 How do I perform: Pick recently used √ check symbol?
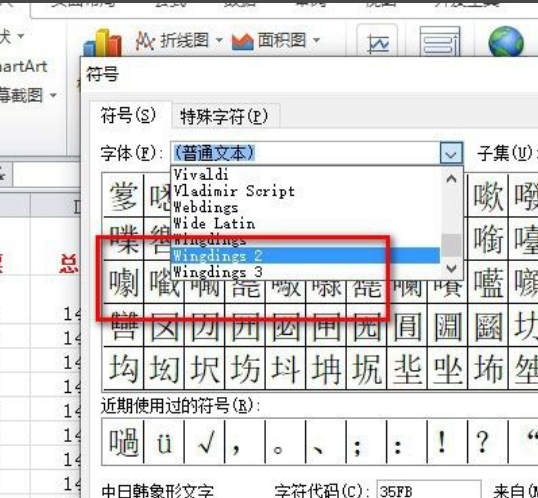[204, 442]
